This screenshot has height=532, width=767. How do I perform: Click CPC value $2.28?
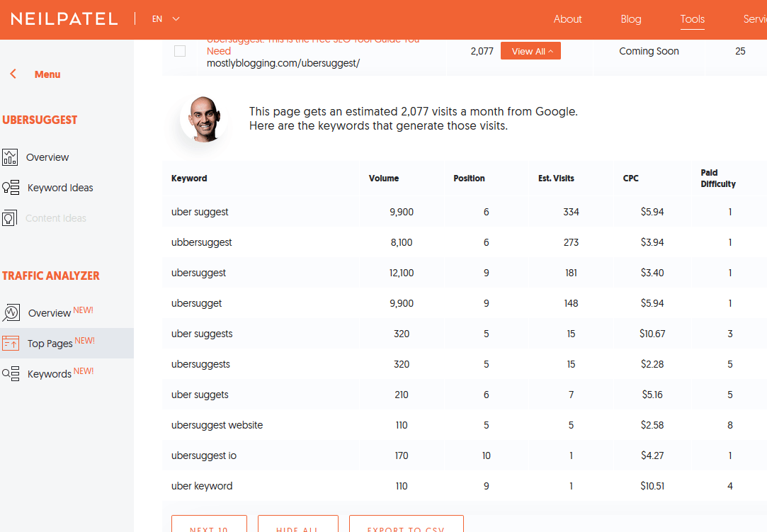click(652, 364)
